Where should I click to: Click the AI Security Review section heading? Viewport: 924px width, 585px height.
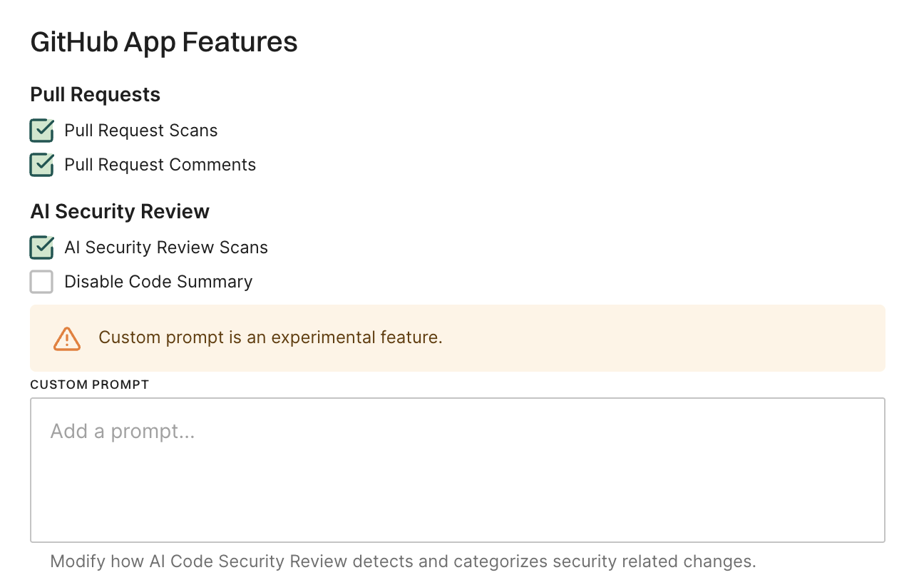click(x=119, y=211)
